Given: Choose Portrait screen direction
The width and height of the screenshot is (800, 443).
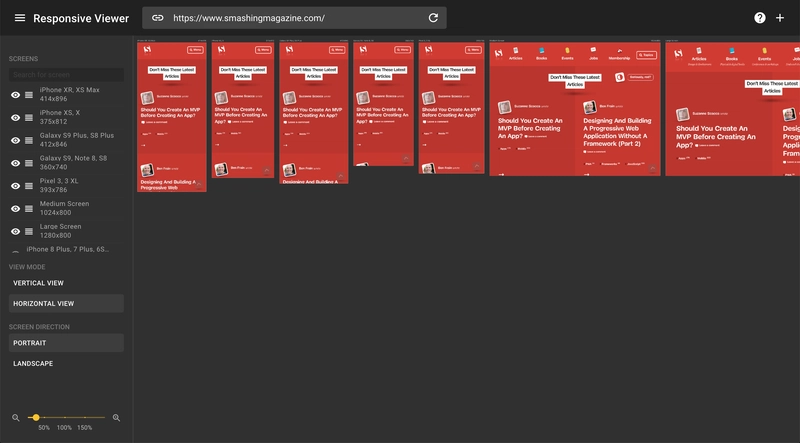Looking at the screenshot, I should [66, 343].
